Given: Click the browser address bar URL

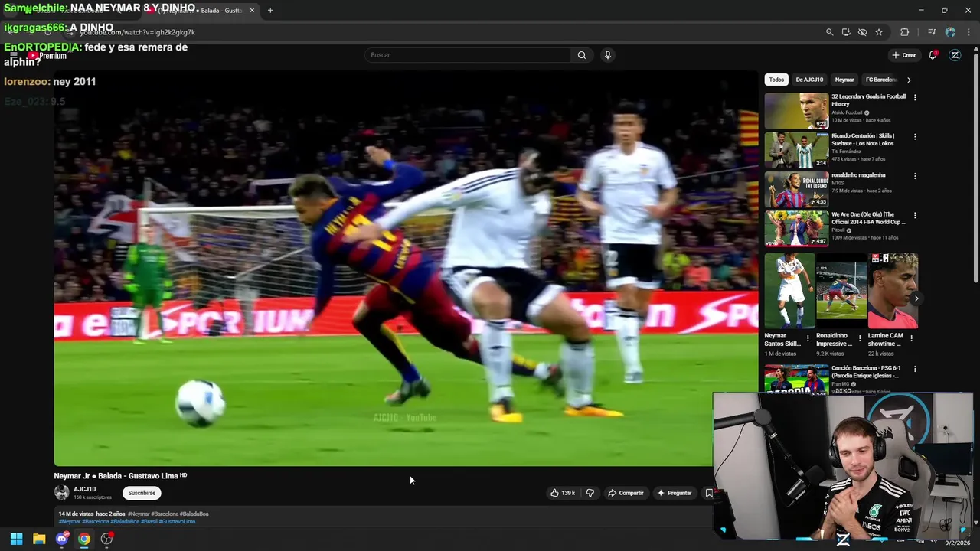Looking at the screenshot, I should (138, 32).
